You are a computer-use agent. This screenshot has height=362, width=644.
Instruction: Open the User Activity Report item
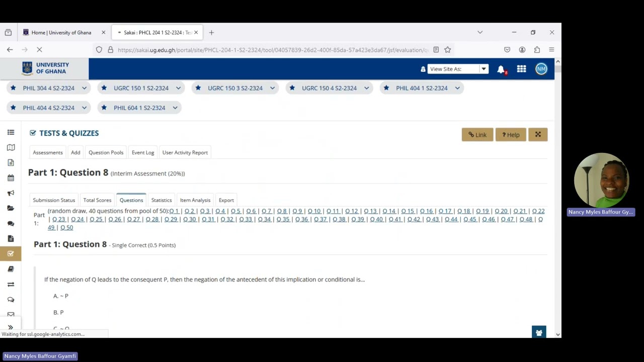click(x=185, y=152)
